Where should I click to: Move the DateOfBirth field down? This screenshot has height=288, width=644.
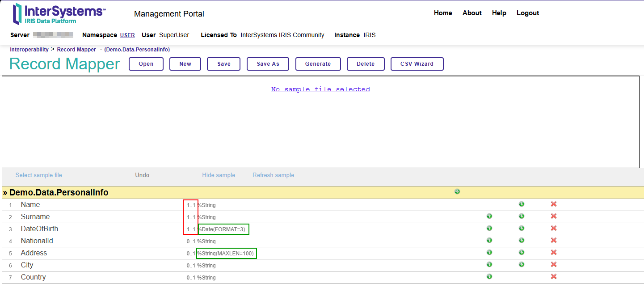(521, 229)
